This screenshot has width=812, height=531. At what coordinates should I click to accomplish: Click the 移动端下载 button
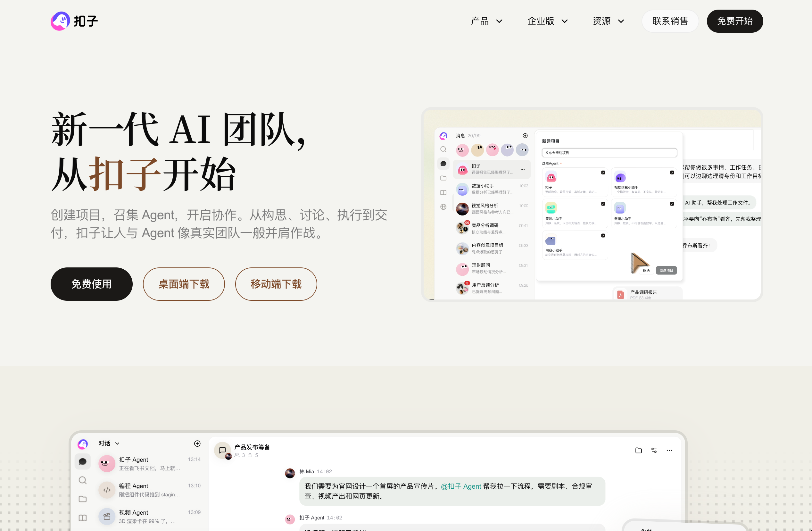(276, 284)
